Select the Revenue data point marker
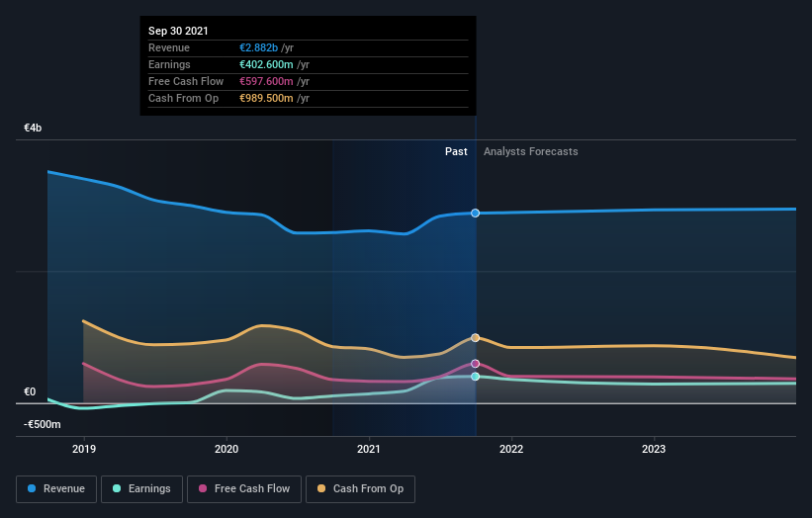The width and height of the screenshot is (812, 518). 475,214
